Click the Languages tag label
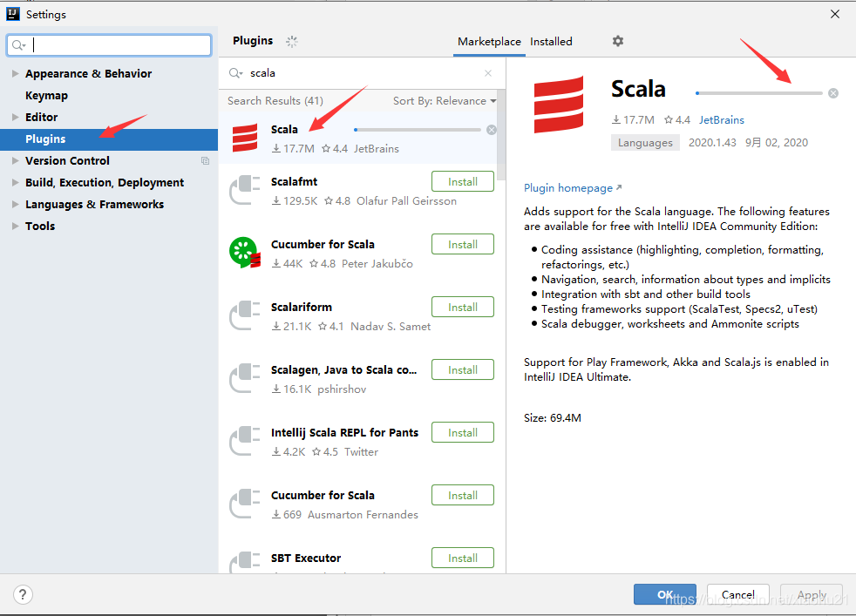Image resolution: width=856 pixels, height=616 pixels. (645, 143)
